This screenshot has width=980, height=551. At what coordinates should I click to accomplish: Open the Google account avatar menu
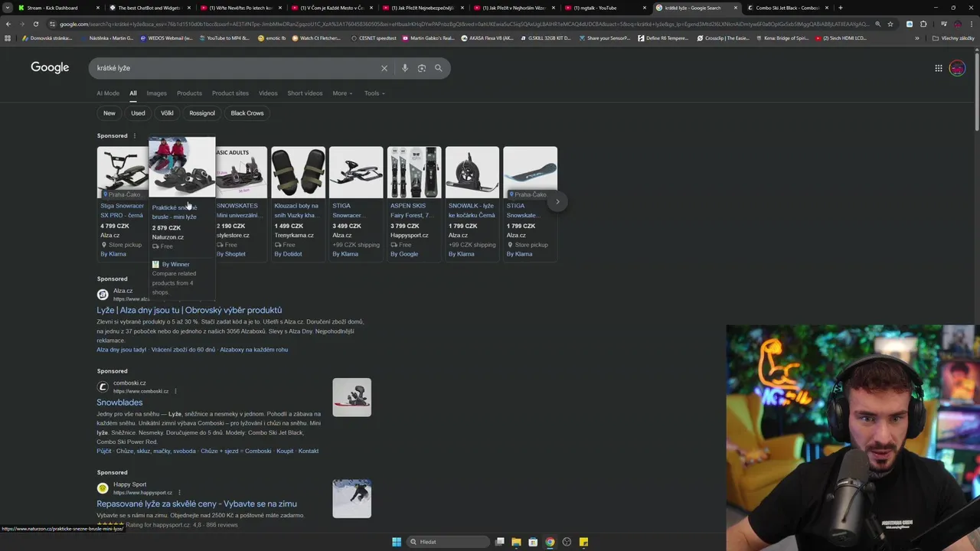click(957, 68)
